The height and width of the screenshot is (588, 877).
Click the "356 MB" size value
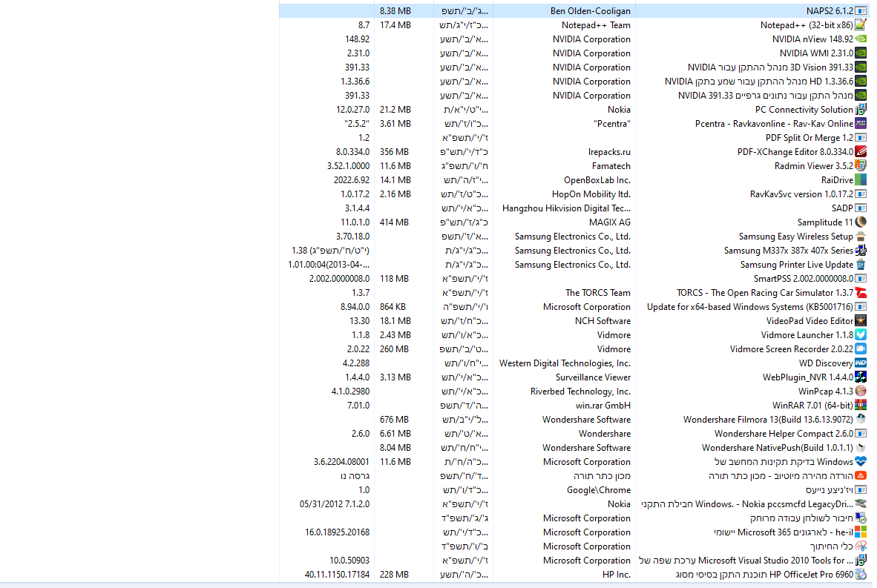[x=394, y=152]
